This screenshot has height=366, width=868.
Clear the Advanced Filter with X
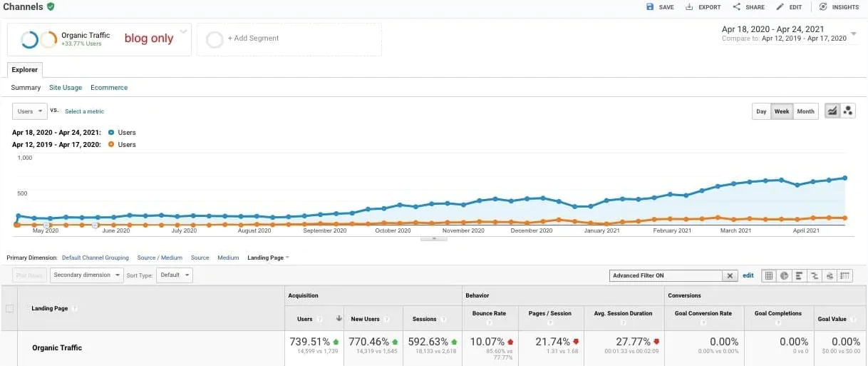tap(730, 275)
